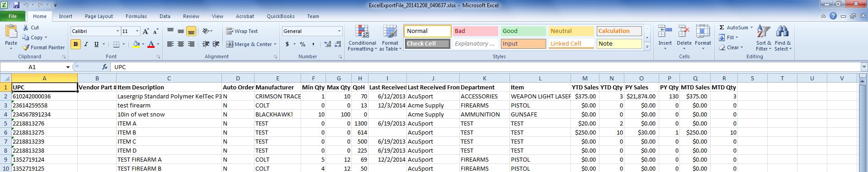Apply the Neutral cell style
868x172 pixels.
(571, 31)
